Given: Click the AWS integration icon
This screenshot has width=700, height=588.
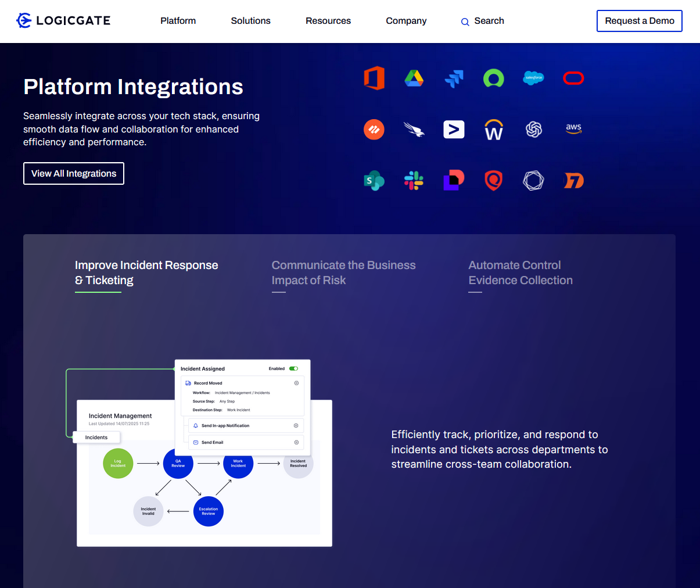Looking at the screenshot, I should (573, 129).
